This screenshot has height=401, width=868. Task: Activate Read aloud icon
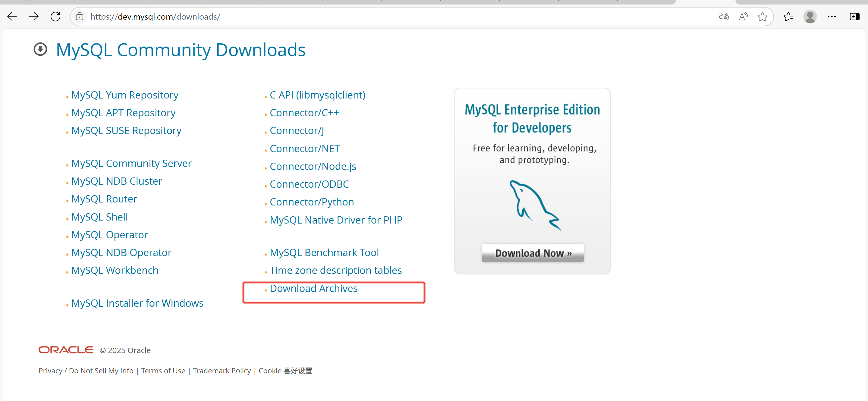point(743,17)
